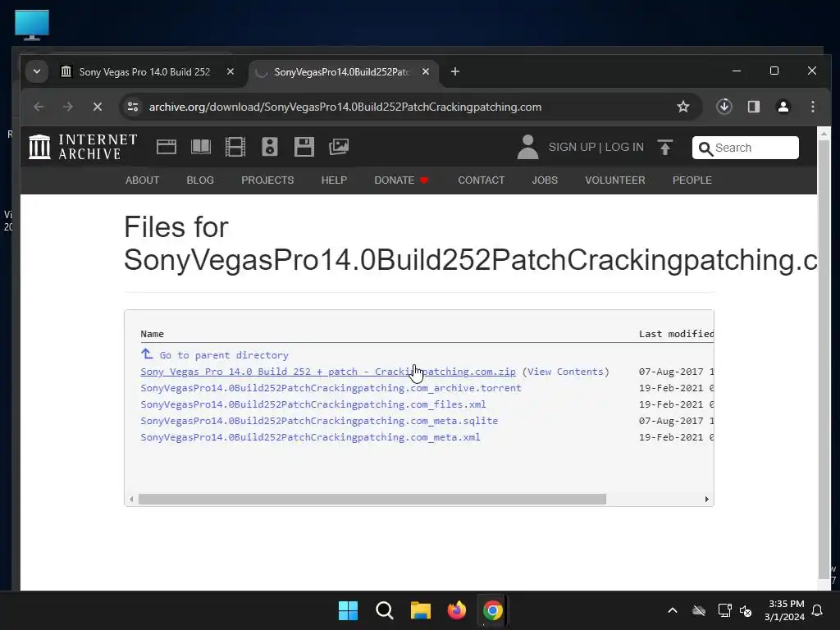Open the CONTACT menu item
Image resolution: width=840 pixels, height=630 pixels.
(x=481, y=180)
